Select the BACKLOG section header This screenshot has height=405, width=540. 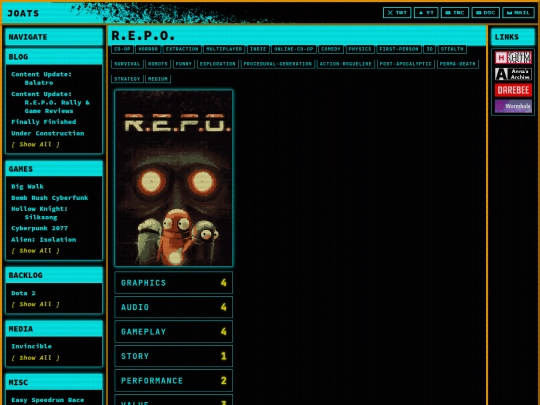click(54, 275)
